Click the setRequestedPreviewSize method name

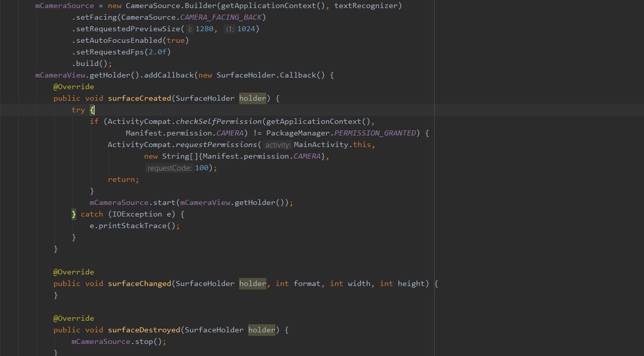[x=128, y=29]
